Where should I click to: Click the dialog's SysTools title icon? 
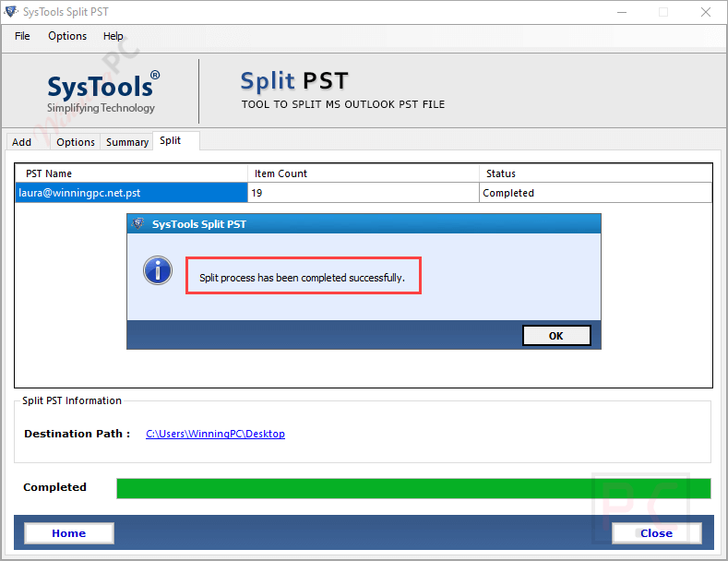click(x=137, y=224)
